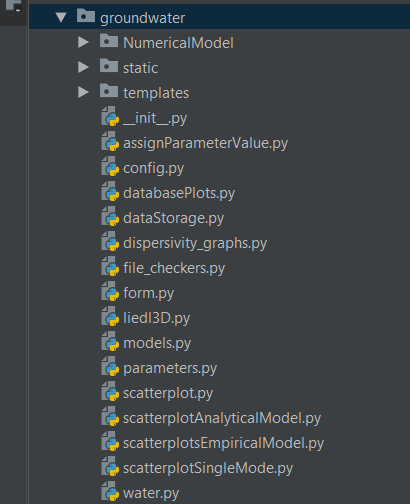
Task: Click the NumericalModel folder icon
Action: coord(109,40)
